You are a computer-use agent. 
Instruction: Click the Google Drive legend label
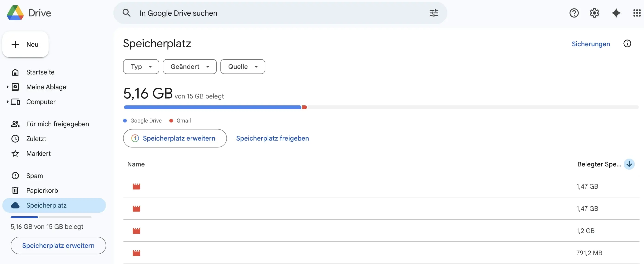tap(146, 121)
